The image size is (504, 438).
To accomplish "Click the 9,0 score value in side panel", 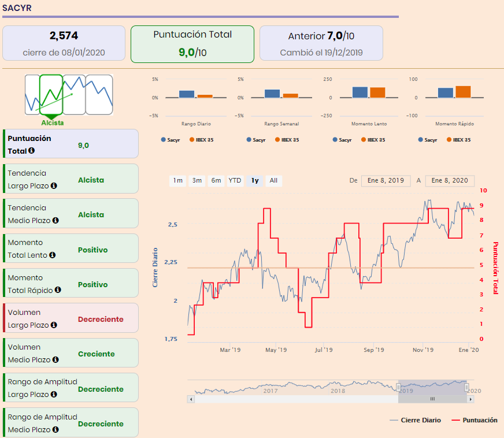I will tap(83, 145).
